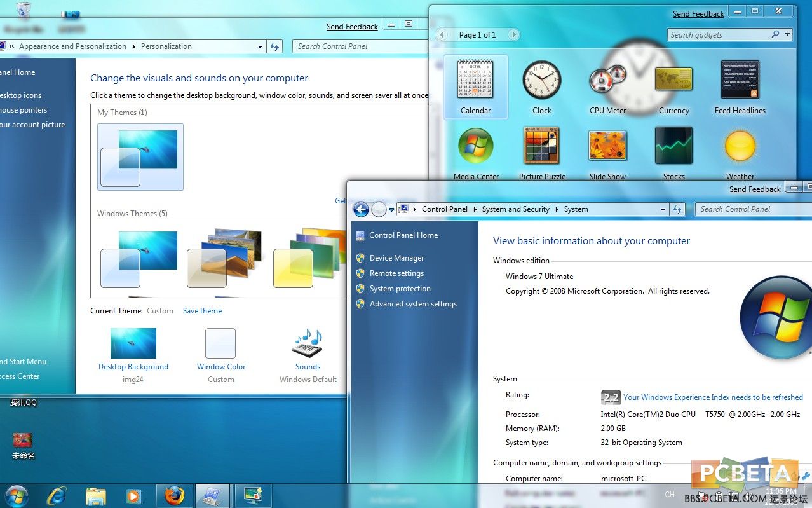Click the Control Panel breadcrumb in System window
Viewport: 812px width, 508px height.
[x=445, y=209]
